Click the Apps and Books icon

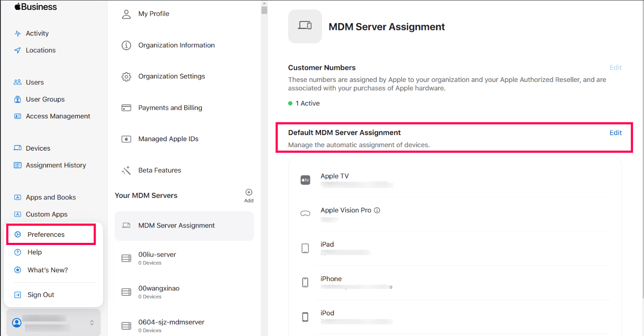18,197
